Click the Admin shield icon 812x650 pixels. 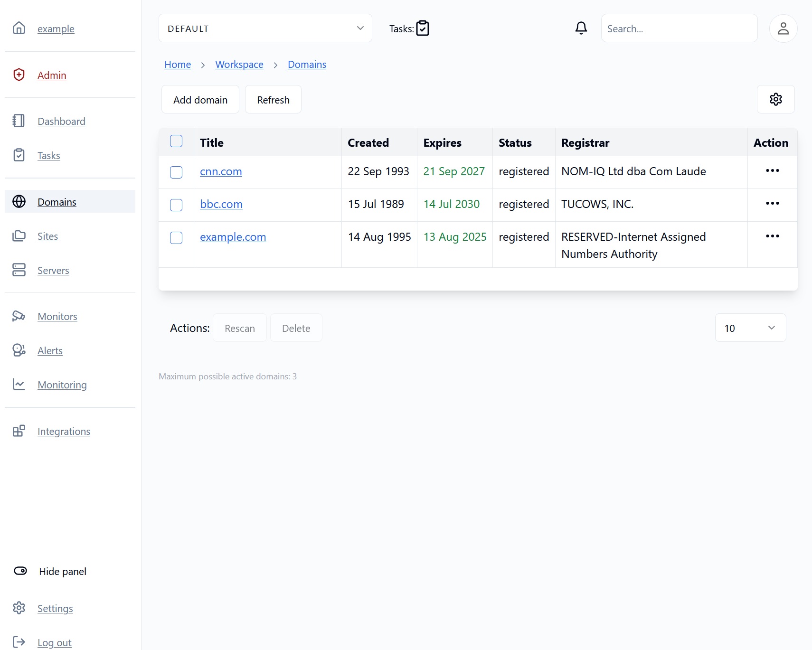coord(19,75)
